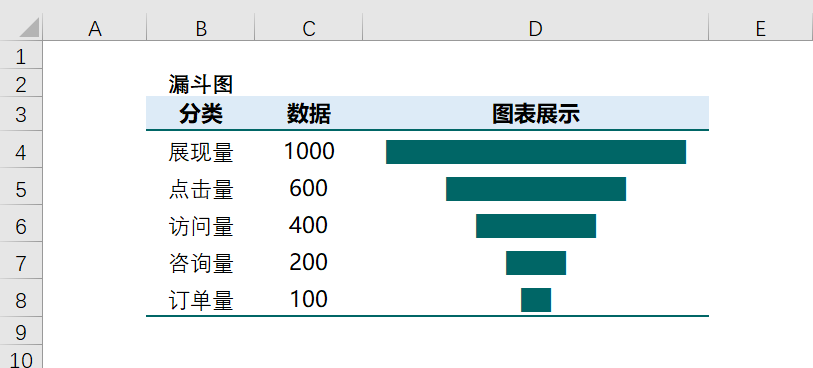Click the 访问量 category cell

(x=201, y=226)
